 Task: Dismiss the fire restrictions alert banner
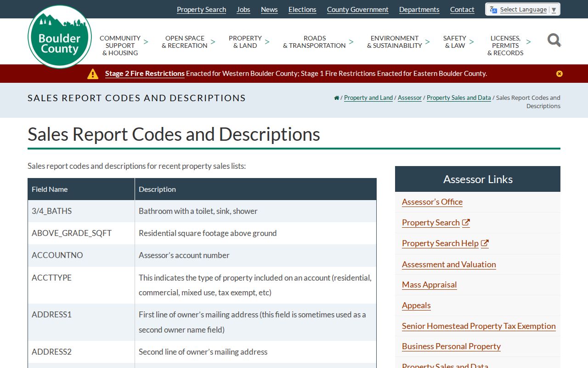pos(559,74)
